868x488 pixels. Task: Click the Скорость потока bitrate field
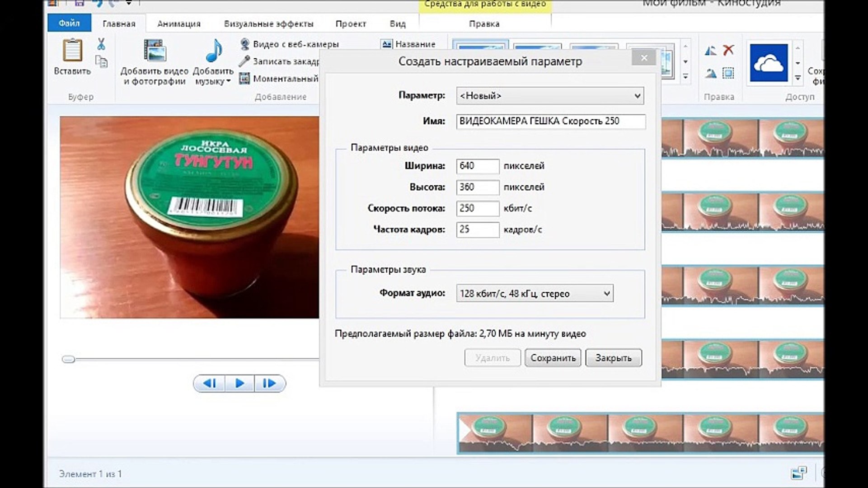pos(478,208)
